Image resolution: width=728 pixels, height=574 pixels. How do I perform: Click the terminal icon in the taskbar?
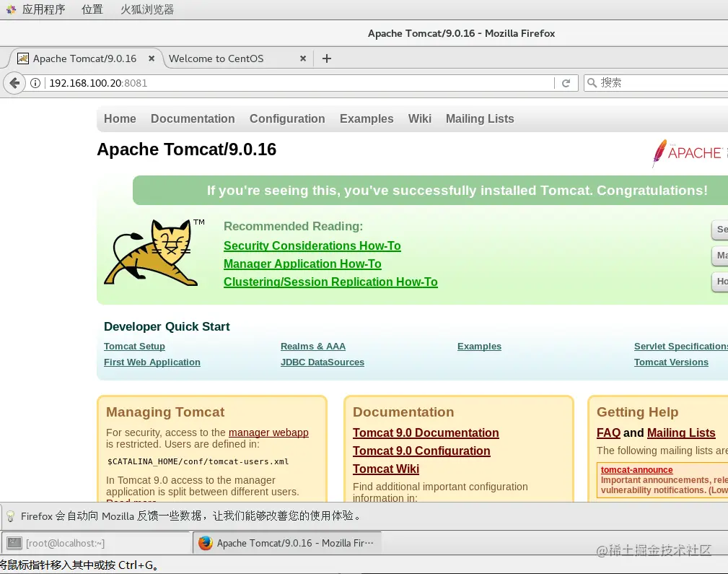pyautogui.click(x=14, y=543)
